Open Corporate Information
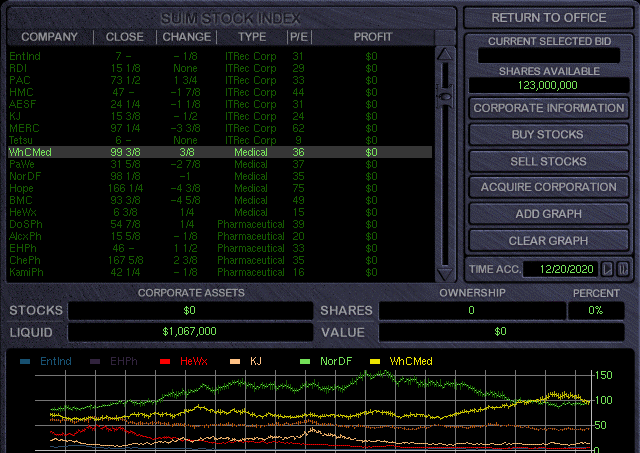 548,108
